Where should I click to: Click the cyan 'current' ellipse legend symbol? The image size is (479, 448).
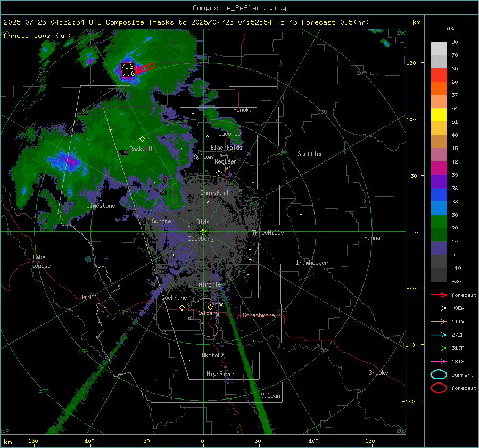tap(439, 374)
